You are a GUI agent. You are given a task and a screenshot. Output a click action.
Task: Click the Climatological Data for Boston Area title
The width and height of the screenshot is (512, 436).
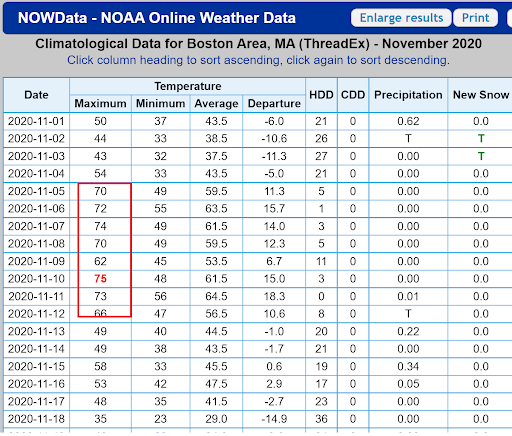(x=258, y=44)
